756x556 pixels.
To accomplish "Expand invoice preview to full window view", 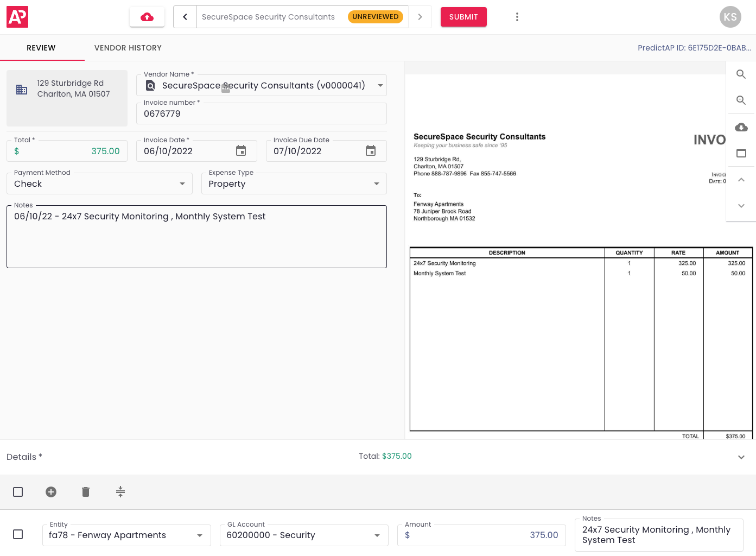I will 741,153.
